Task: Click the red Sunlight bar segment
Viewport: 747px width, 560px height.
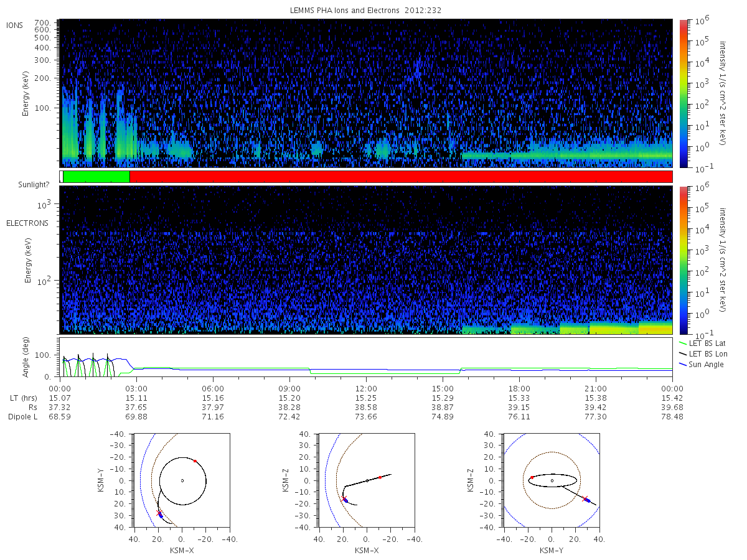Action: (401, 177)
